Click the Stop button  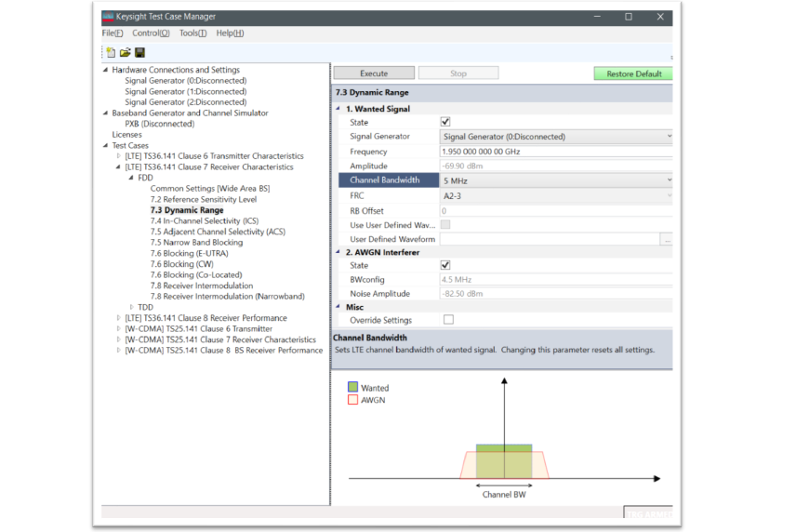click(x=458, y=73)
